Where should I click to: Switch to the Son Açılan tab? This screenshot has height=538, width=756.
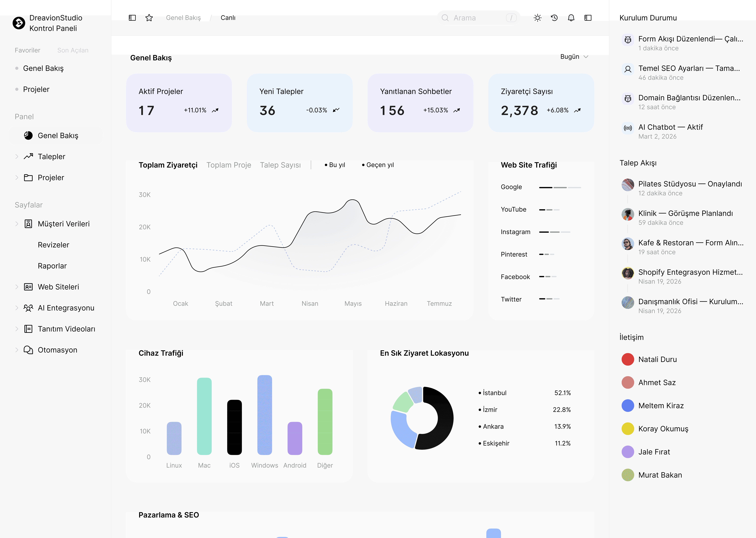pyautogui.click(x=73, y=50)
